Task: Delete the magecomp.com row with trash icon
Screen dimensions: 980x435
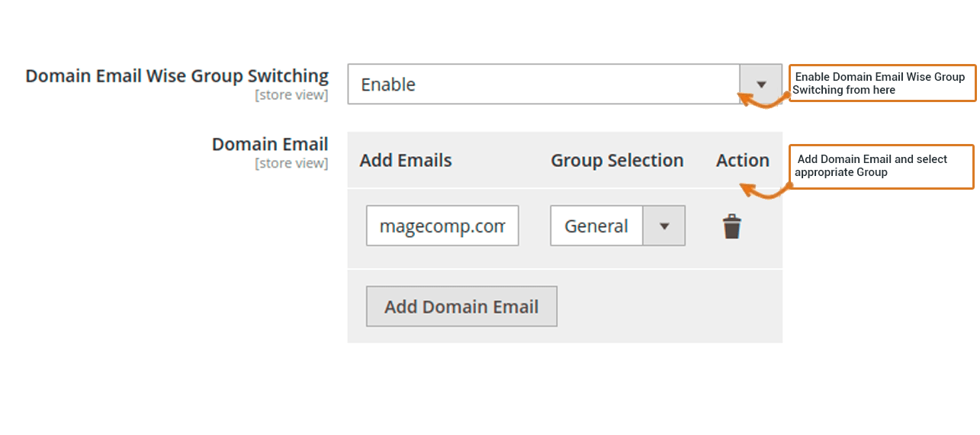Action: pos(731,226)
